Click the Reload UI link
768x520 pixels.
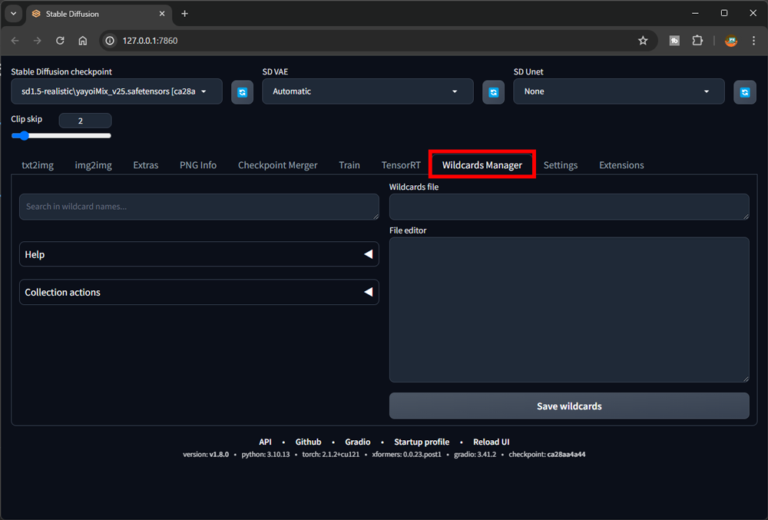point(491,442)
